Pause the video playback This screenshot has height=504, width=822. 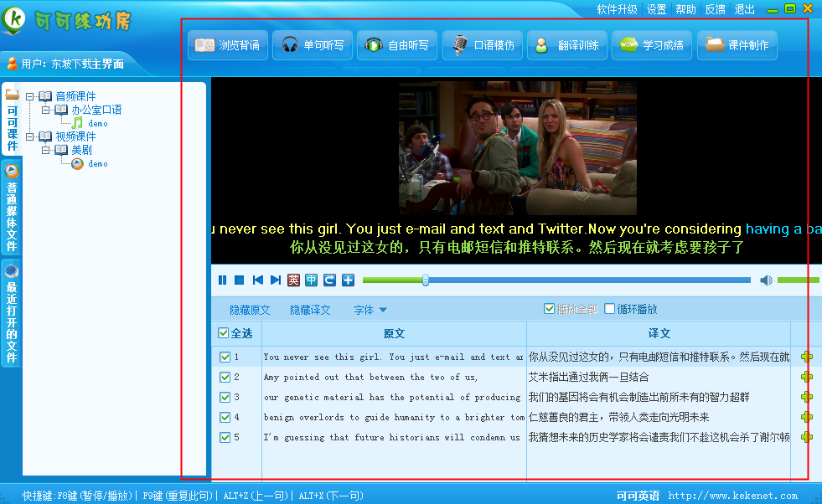click(222, 280)
